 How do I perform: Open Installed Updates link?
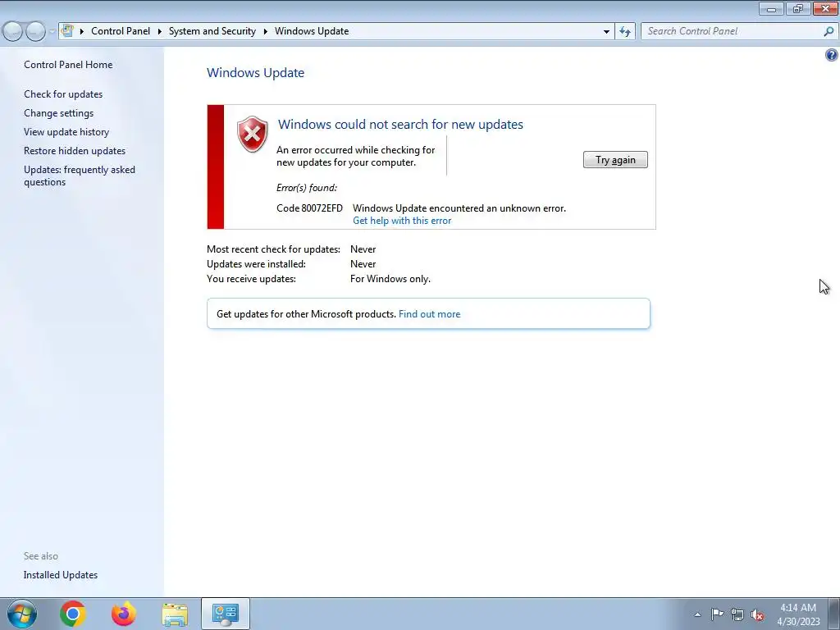point(61,575)
